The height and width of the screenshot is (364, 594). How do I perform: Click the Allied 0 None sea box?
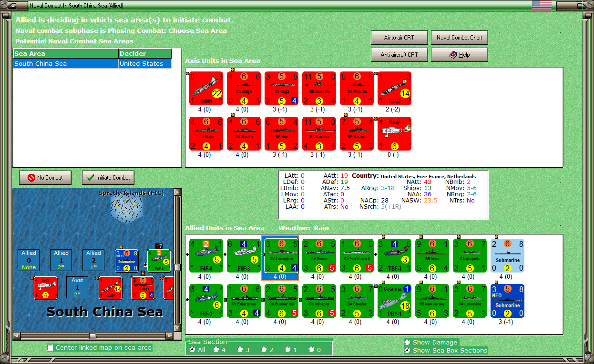click(x=29, y=260)
